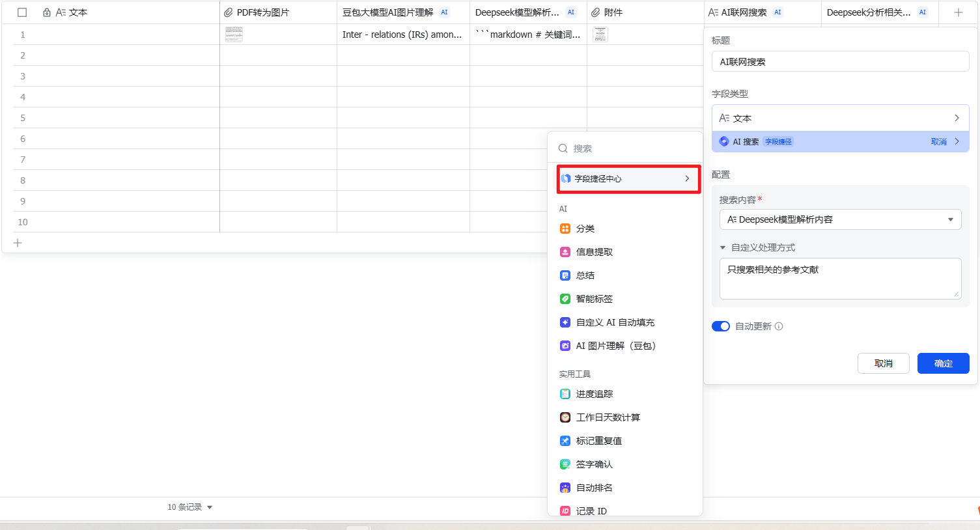The image size is (980, 530).
Task: Click the AI badge on 豆包大模型AI图片理解 column
Action: pyautogui.click(x=445, y=12)
